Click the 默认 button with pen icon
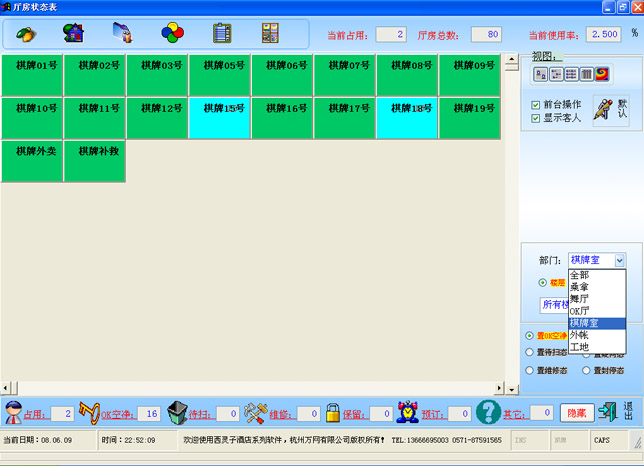Image resolution: width=644 pixels, height=466 pixels. tap(611, 109)
